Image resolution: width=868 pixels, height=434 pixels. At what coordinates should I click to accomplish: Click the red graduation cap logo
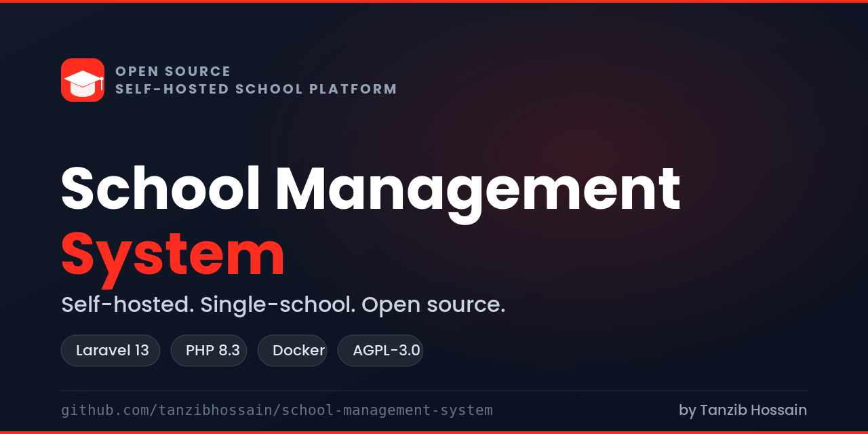[83, 80]
